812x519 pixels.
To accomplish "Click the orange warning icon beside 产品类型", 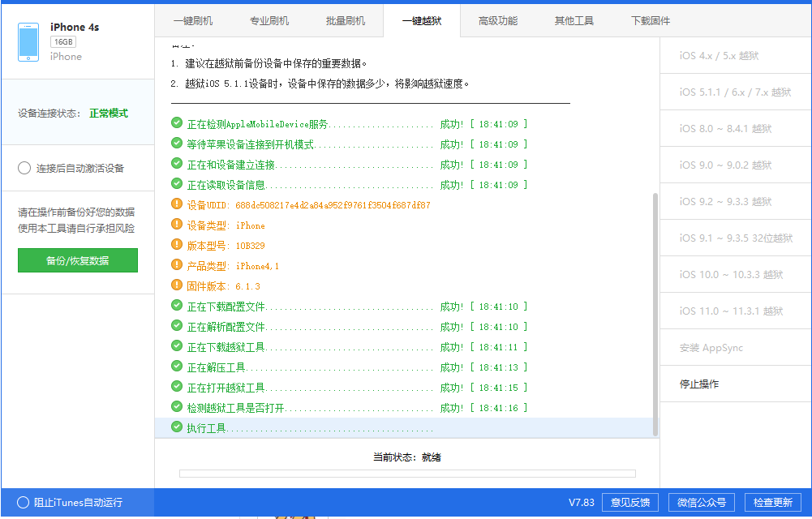I will (177, 264).
